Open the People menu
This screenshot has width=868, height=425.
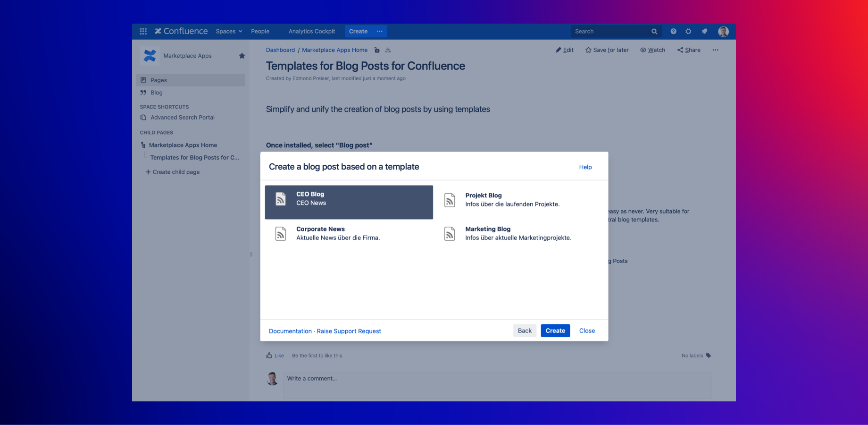click(x=260, y=32)
